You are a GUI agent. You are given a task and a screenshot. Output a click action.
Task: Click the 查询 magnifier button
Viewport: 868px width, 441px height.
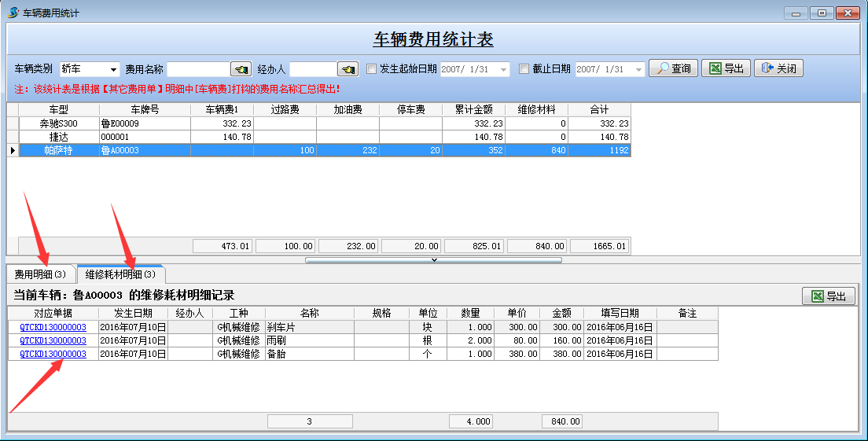coord(672,68)
